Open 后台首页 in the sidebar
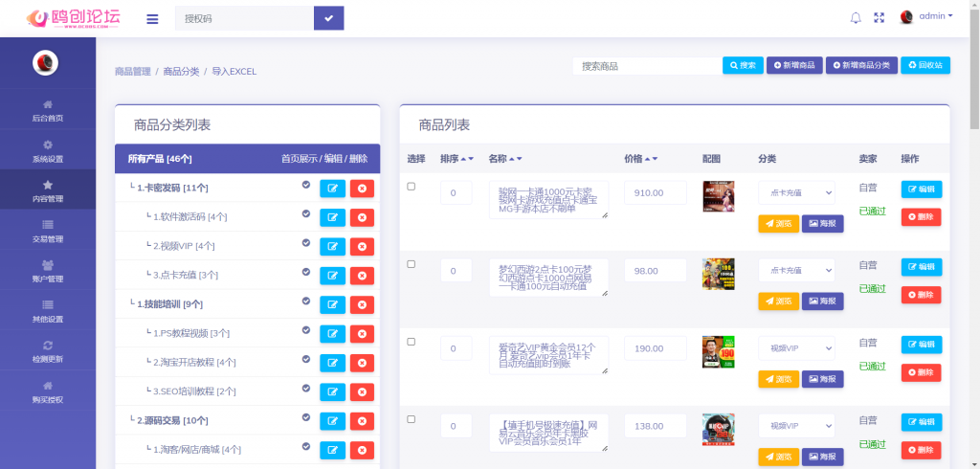Image resolution: width=980 pixels, height=469 pixels. coord(48,110)
